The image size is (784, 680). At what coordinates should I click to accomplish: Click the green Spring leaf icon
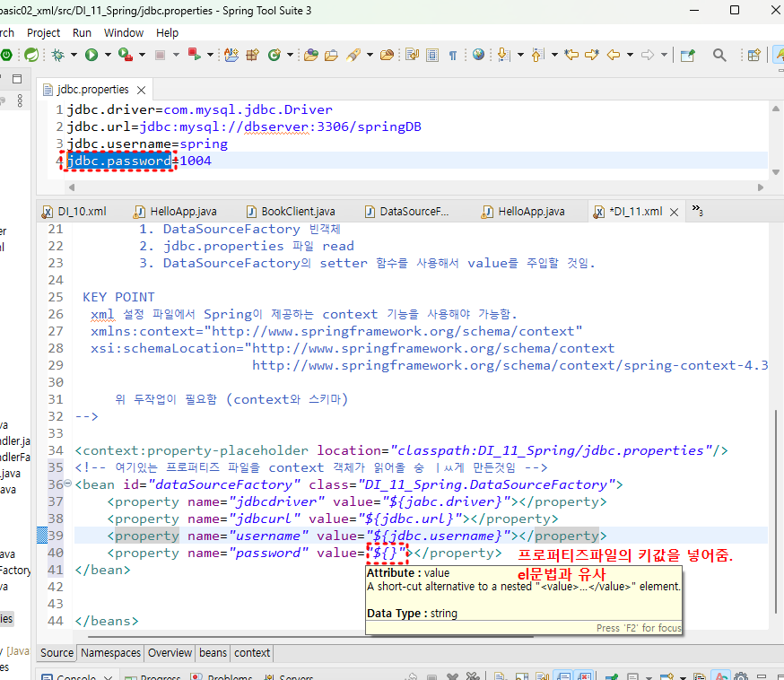pyautogui.click(x=31, y=55)
